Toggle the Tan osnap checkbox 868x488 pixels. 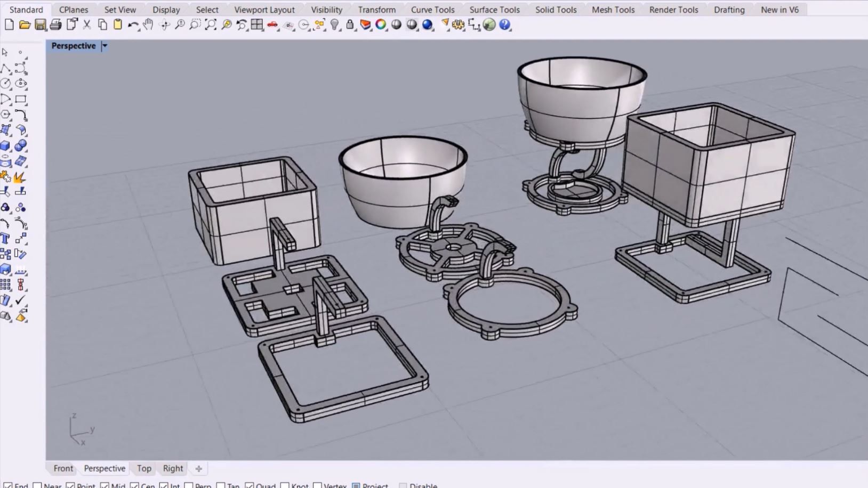pyautogui.click(x=221, y=485)
